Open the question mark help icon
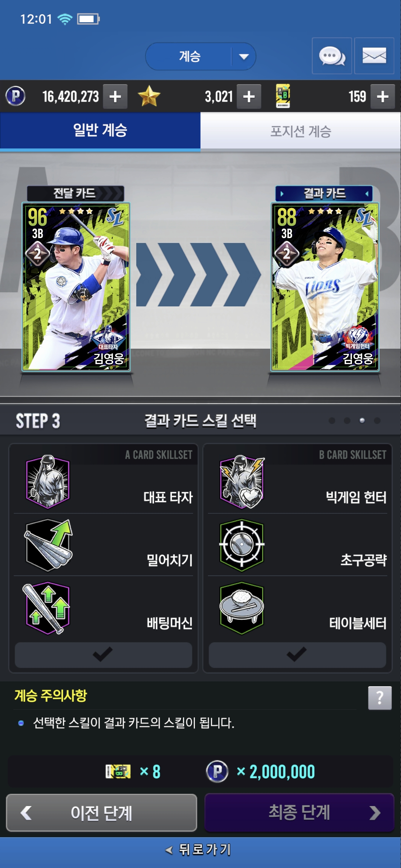 click(380, 698)
